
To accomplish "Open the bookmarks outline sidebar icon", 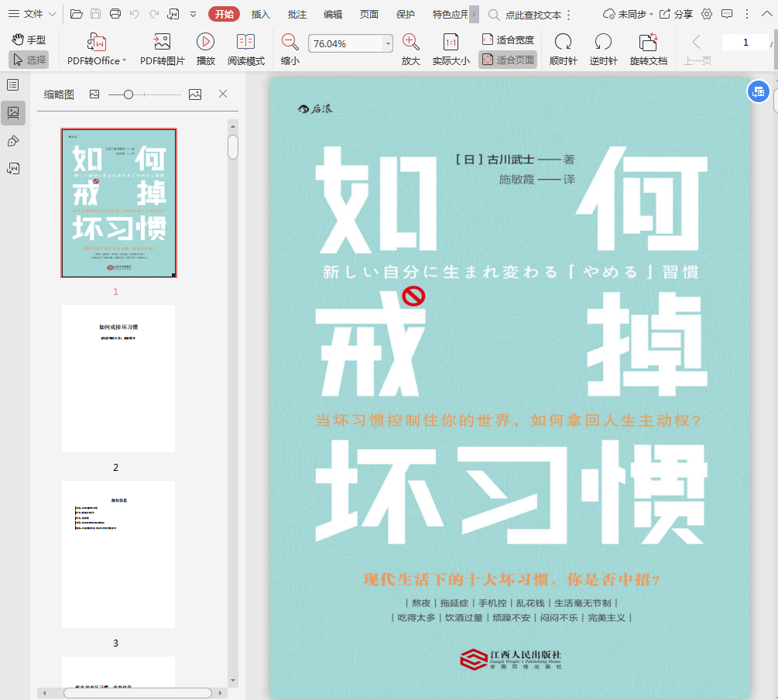I will click(x=13, y=85).
